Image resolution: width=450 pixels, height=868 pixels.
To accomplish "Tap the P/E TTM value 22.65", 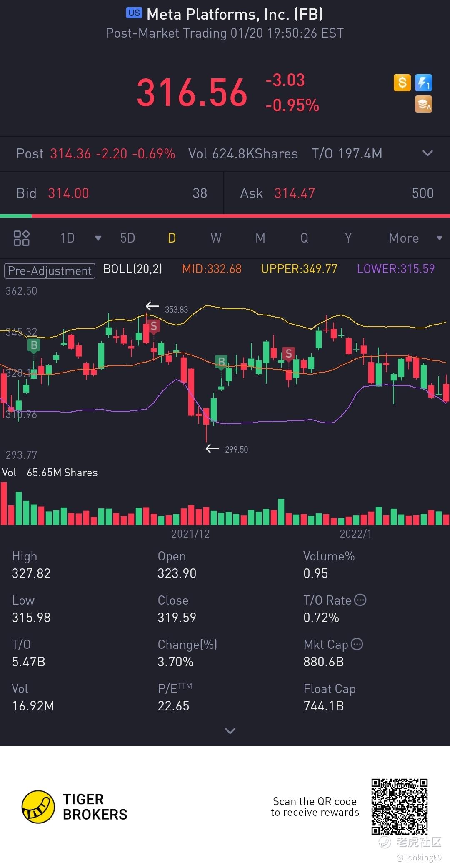I will click(x=173, y=706).
